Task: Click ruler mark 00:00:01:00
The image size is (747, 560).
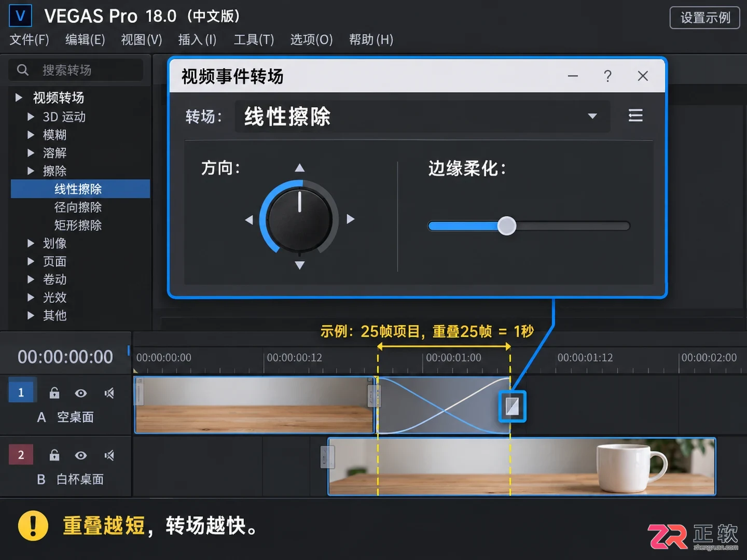Action: point(453,358)
